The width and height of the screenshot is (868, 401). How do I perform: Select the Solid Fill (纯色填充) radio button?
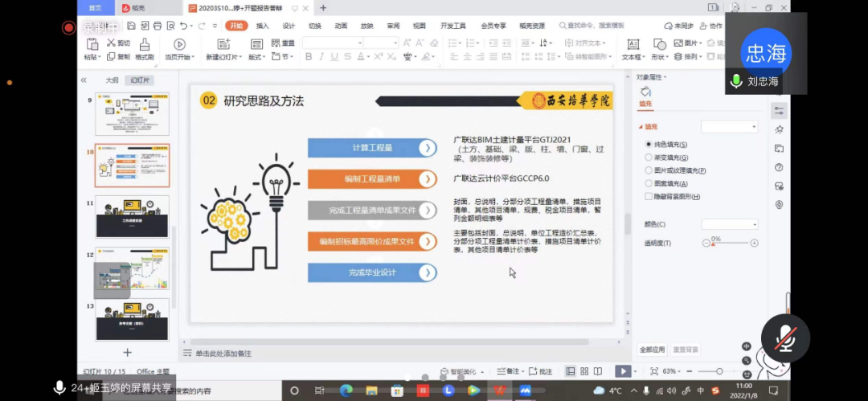[x=649, y=145]
